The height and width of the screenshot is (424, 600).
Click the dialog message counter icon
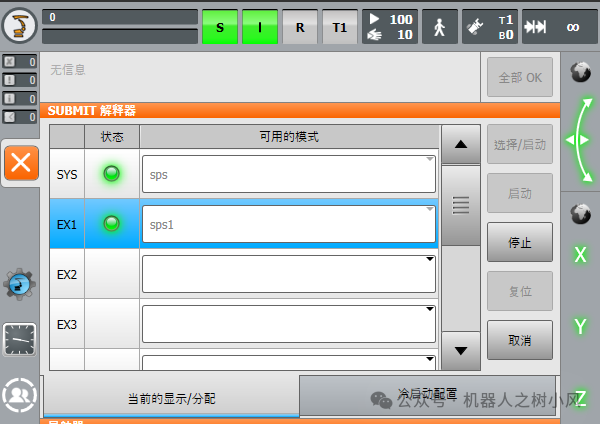[x=20, y=117]
